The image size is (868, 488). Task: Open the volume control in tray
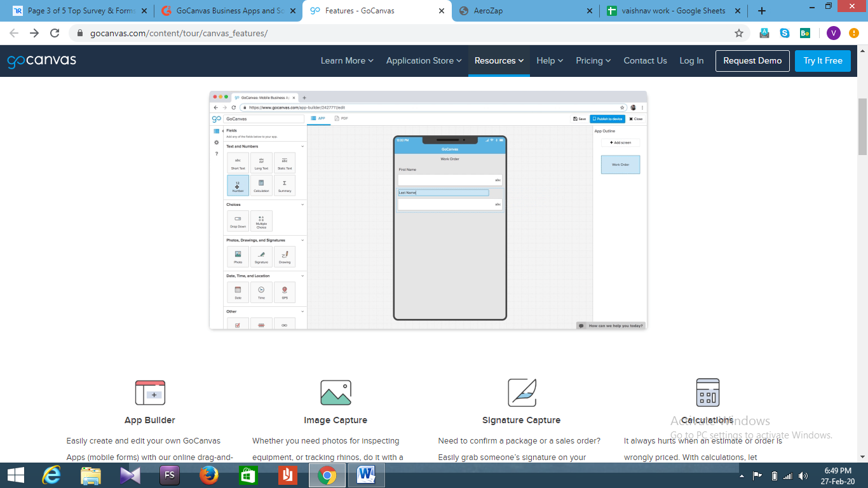click(x=803, y=476)
